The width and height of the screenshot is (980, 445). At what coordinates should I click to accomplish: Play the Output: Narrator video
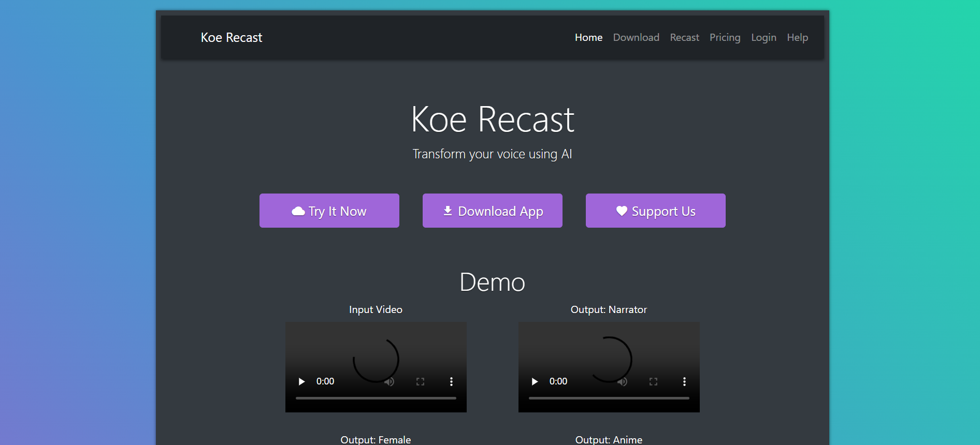click(535, 381)
